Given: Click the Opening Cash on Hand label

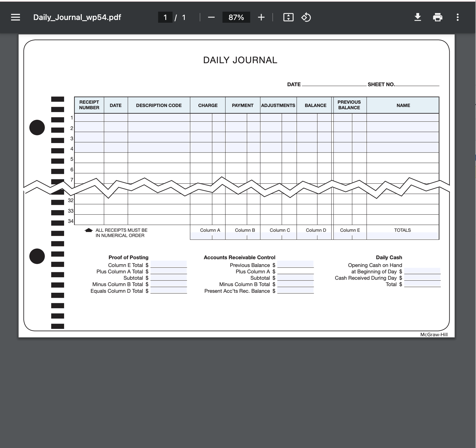Looking at the screenshot, I should click(375, 265).
